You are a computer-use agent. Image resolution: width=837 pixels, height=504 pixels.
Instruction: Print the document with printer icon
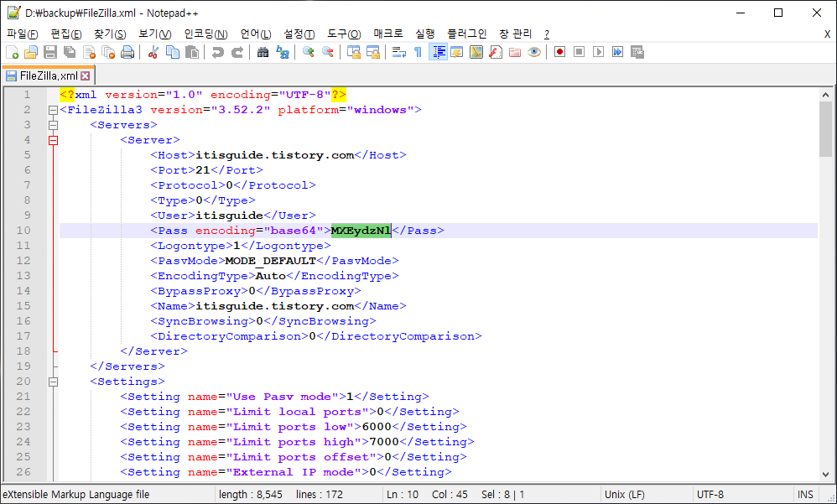(127, 52)
